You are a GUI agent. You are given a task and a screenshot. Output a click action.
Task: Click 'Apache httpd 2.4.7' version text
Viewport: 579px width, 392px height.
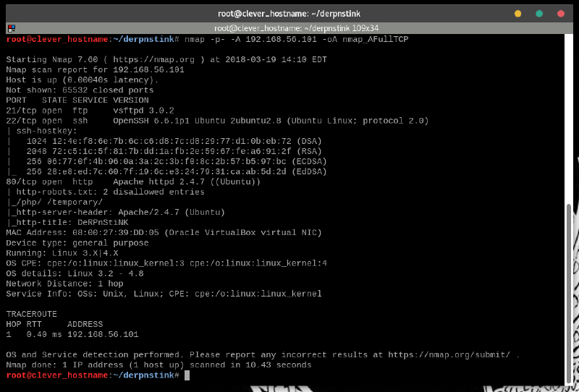point(159,182)
